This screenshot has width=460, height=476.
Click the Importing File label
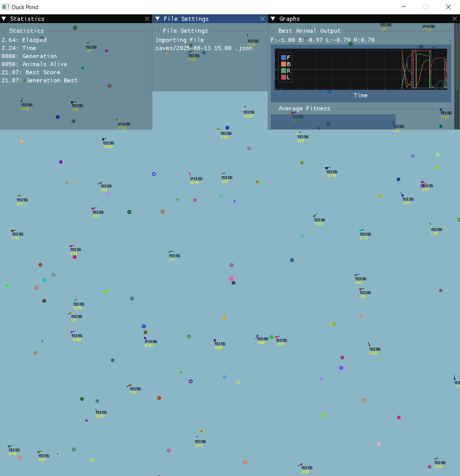pos(180,40)
